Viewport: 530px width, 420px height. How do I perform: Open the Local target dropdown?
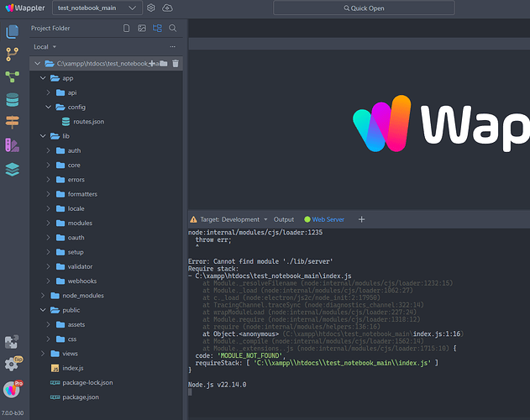click(45, 47)
